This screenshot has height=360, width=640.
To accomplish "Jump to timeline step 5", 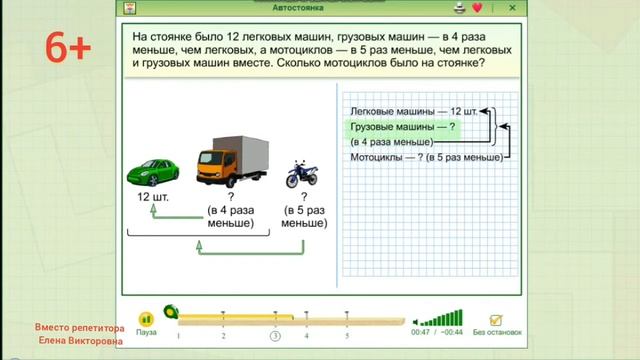I will 347,336.
